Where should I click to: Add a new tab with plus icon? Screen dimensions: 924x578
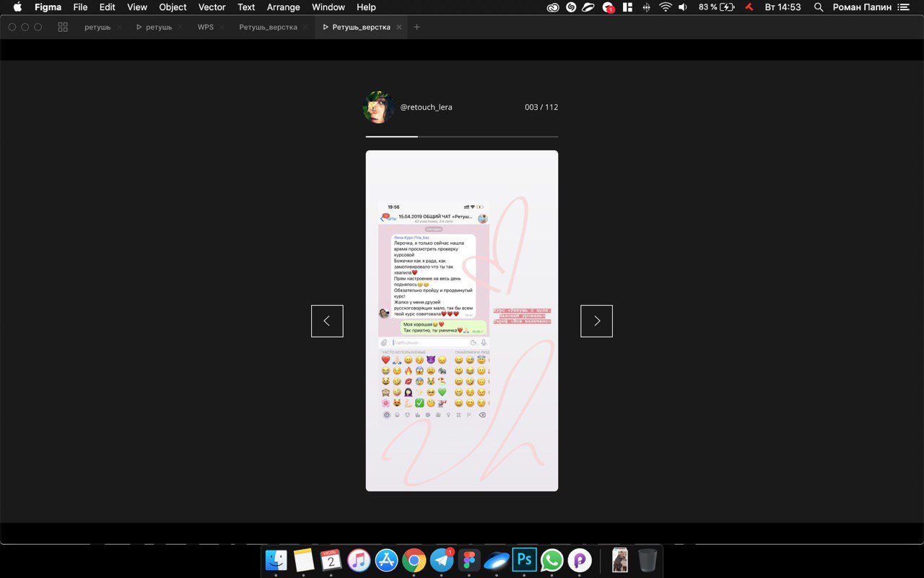(417, 27)
